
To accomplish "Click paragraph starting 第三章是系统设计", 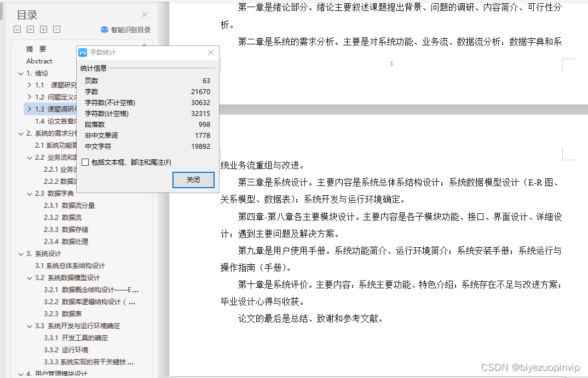I will tap(391, 191).
